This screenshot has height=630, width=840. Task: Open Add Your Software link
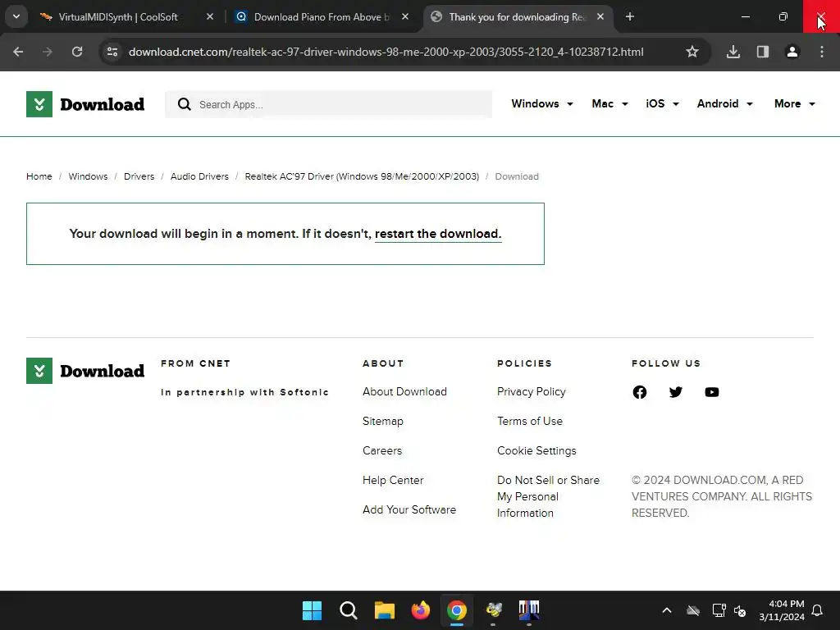click(409, 509)
